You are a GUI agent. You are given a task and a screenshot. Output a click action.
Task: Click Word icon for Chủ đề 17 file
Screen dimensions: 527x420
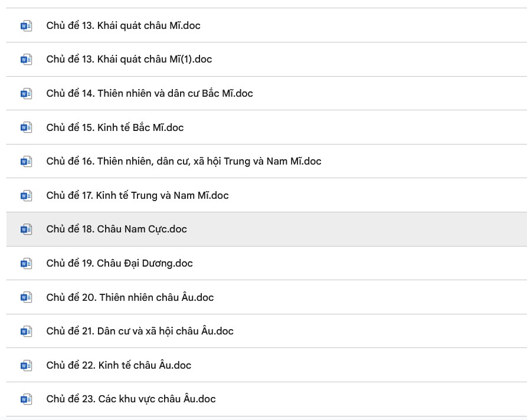[26, 196]
